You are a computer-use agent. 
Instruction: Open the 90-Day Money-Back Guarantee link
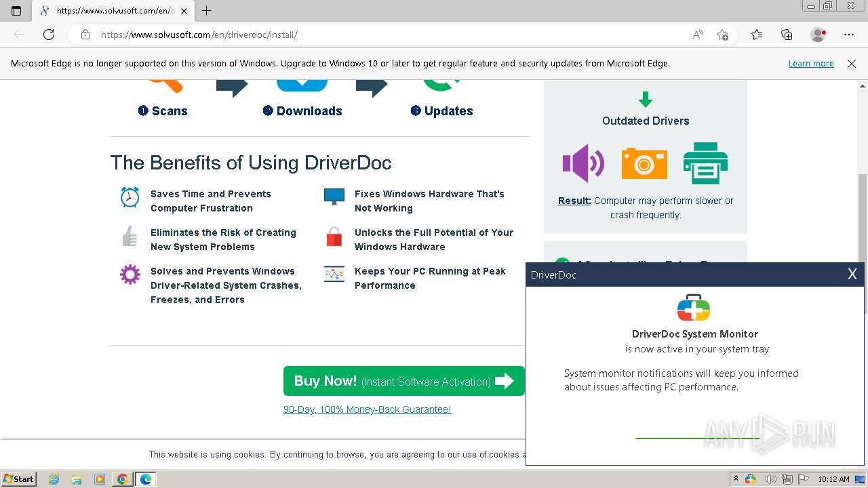pyautogui.click(x=367, y=409)
